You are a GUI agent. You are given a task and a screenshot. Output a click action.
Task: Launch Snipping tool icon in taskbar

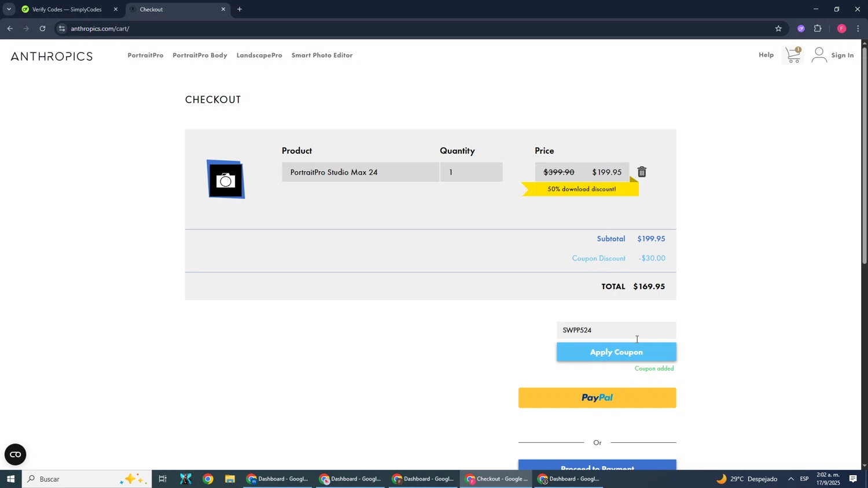pyautogui.click(x=185, y=479)
